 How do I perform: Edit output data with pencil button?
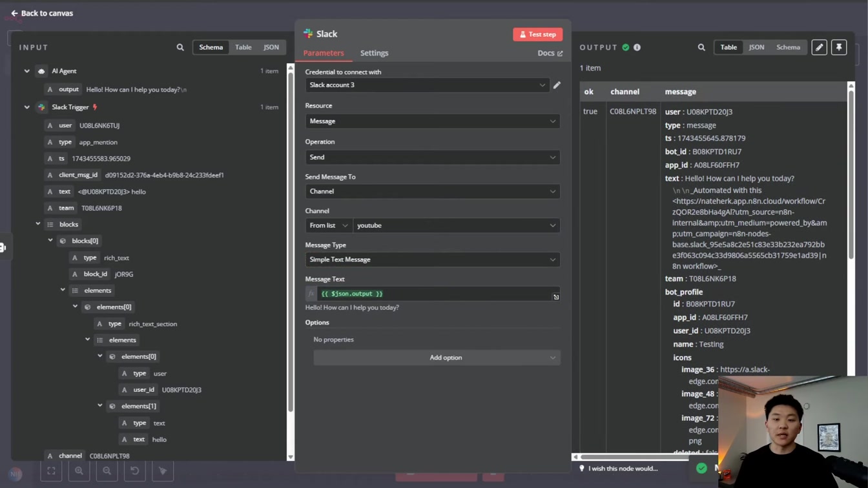pos(819,47)
